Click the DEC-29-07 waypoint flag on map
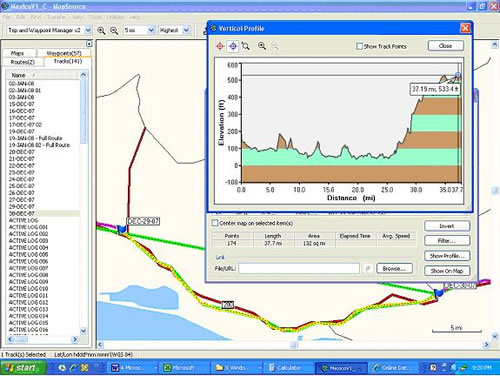Viewport: 500px width, 376px height. [x=122, y=229]
